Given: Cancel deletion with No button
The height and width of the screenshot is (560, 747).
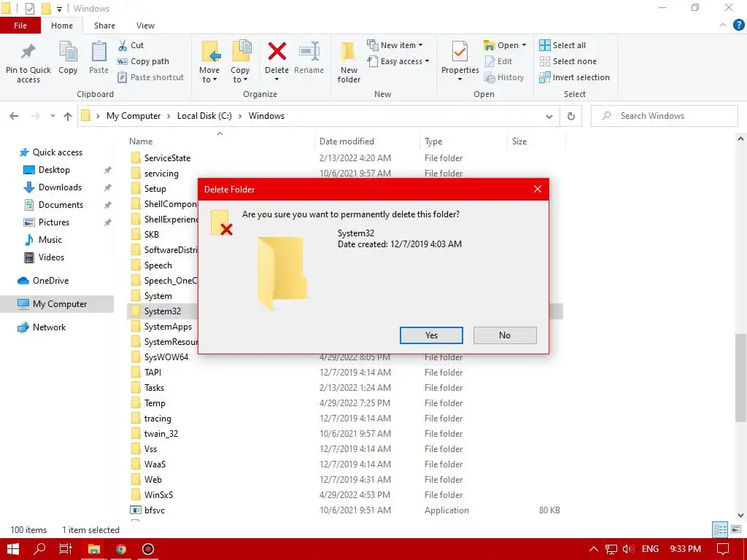Looking at the screenshot, I should (505, 335).
